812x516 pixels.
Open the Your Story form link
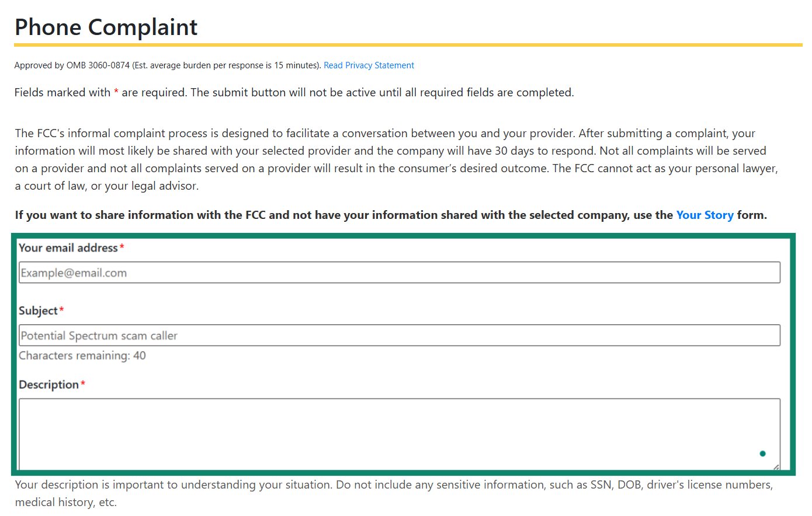pos(705,215)
